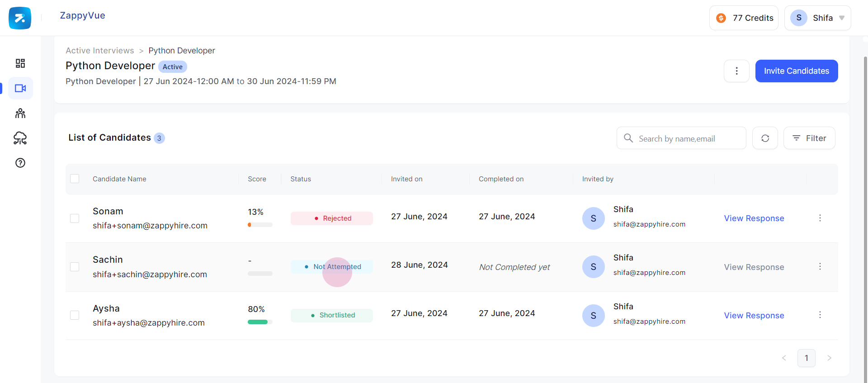
Task: Click the Candidate Name column header
Action: click(x=119, y=179)
